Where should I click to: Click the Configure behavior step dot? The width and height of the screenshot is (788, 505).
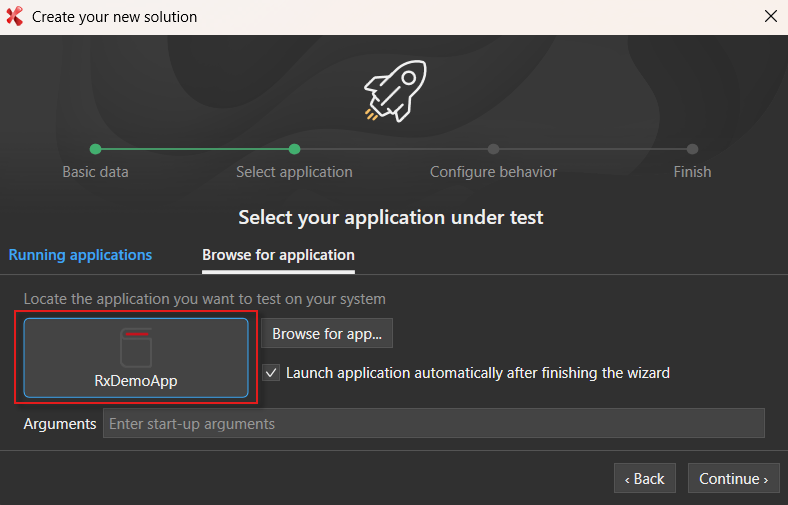pos(493,149)
